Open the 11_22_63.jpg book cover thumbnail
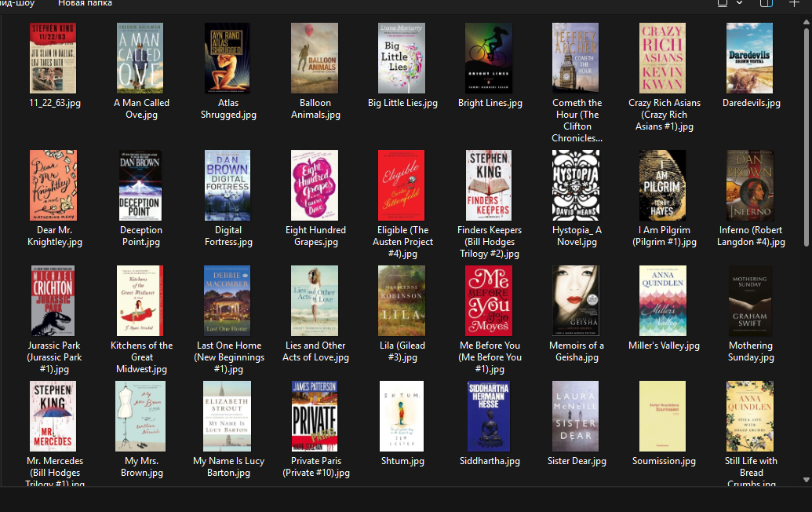 click(53, 58)
